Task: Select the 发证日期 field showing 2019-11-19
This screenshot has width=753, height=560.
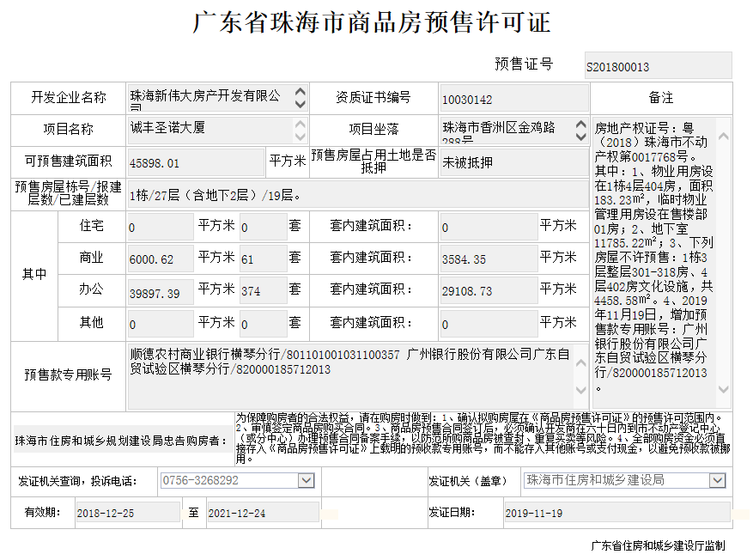Action: click(616, 513)
